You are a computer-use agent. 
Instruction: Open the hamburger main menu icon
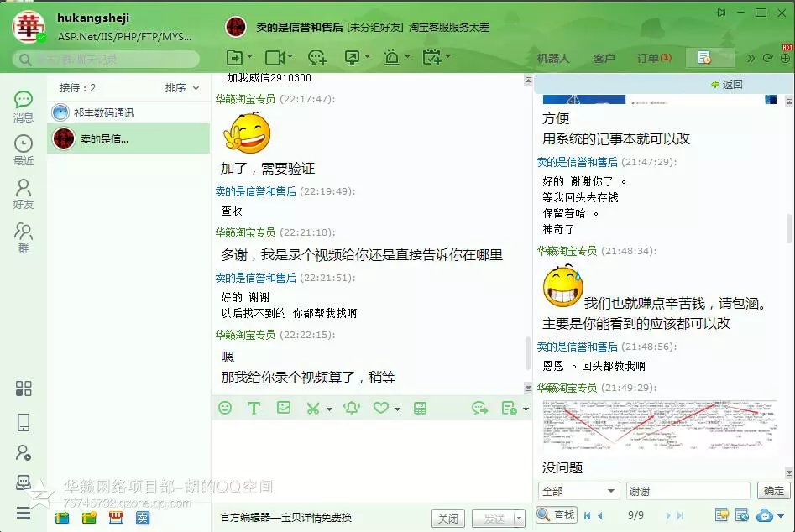[24, 513]
